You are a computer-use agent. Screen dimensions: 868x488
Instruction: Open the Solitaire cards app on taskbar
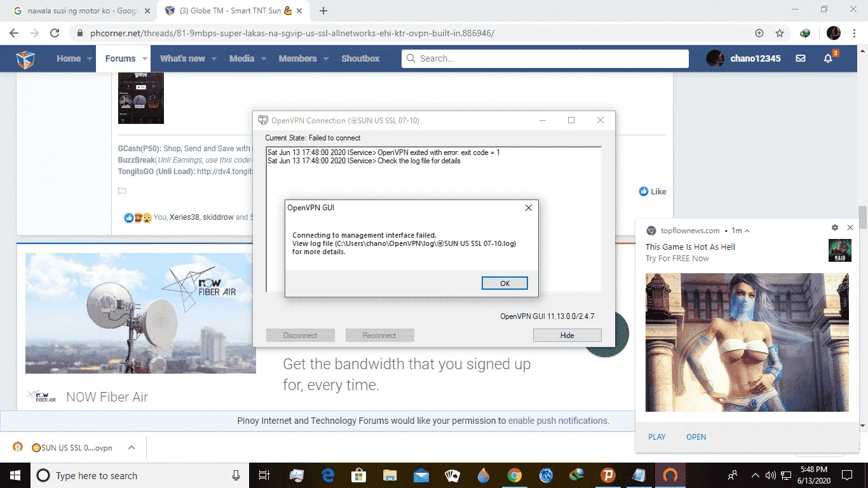pos(452,475)
